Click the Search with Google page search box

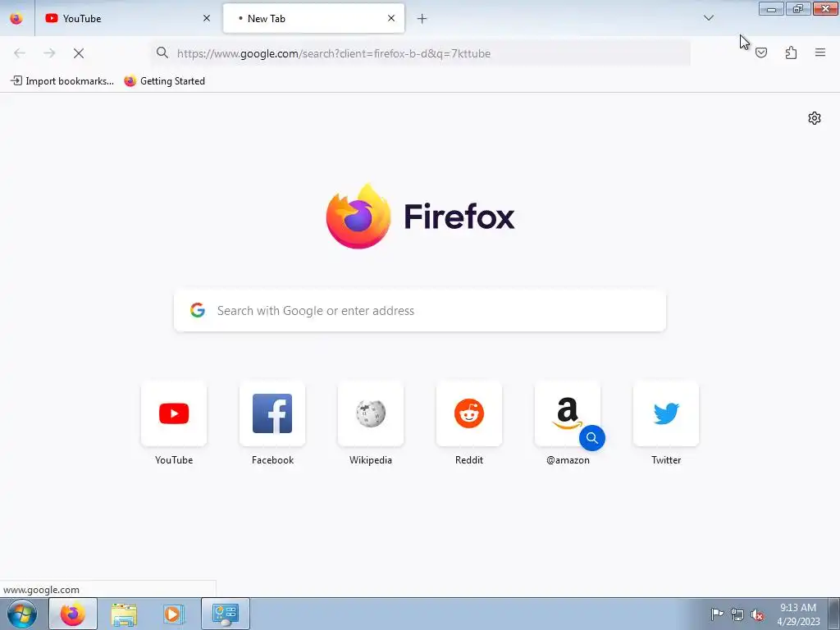(x=420, y=311)
